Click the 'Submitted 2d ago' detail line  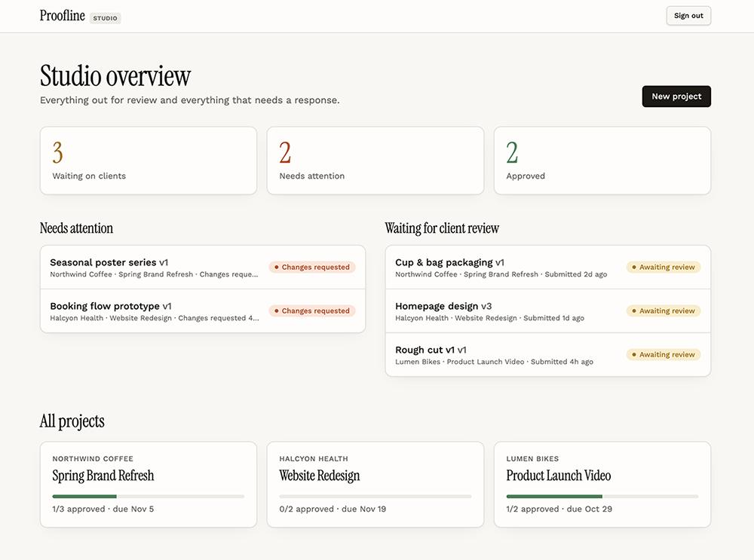pyautogui.click(x=501, y=274)
